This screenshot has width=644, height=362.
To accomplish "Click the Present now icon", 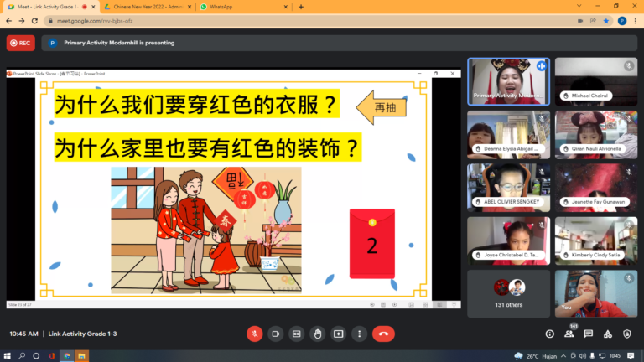I will click(x=339, y=334).
